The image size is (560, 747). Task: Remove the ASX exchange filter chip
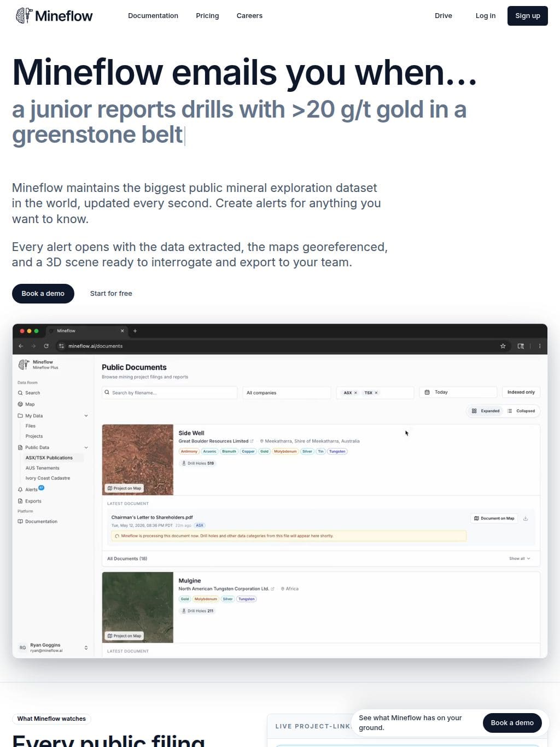point(355,393)
